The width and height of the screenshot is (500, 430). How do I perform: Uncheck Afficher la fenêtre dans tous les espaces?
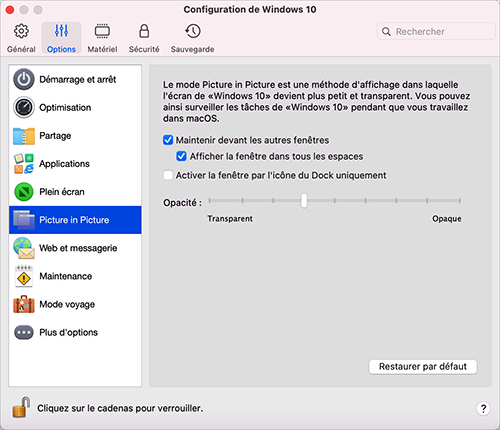pyautogui.click(x=181, y=156)
